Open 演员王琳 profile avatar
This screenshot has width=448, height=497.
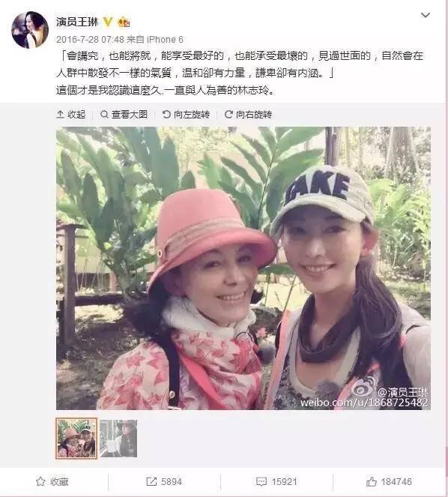pos(30,30)
